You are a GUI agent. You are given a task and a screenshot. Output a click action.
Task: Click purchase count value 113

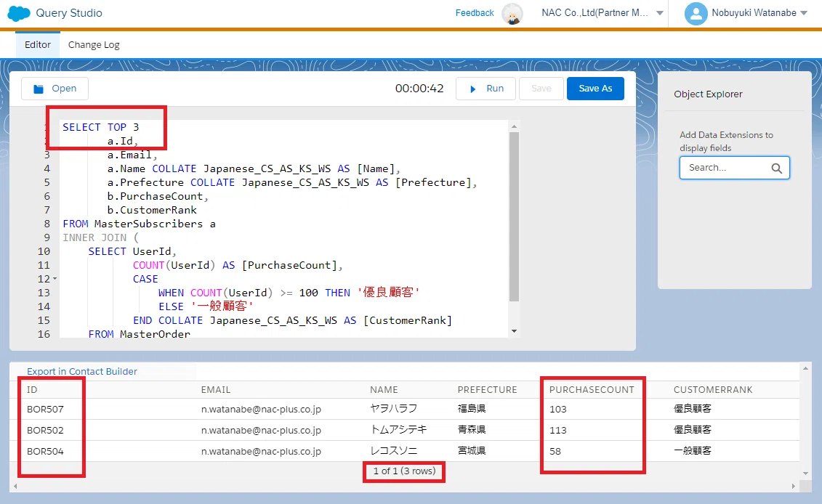(557, 430)
